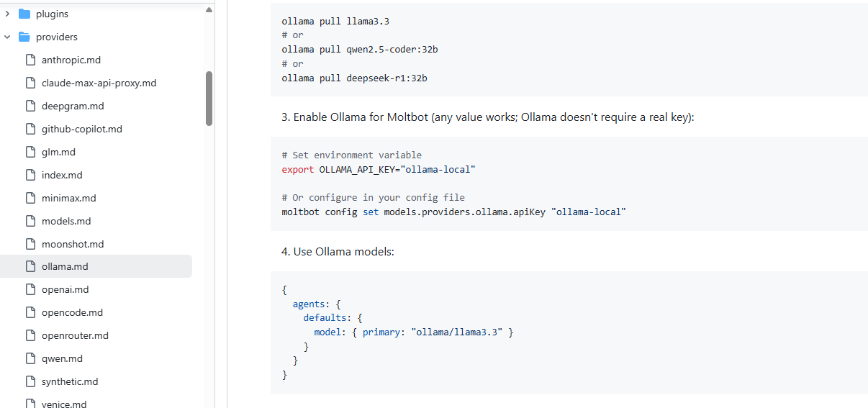Click the file icon beside glm.md
868x408 pixels.
[x=30, y=152]
